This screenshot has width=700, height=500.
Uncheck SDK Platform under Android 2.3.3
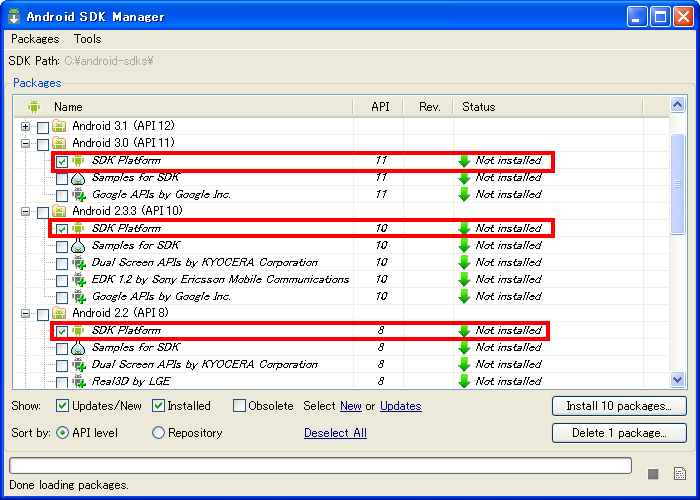(x=62, y=229)
